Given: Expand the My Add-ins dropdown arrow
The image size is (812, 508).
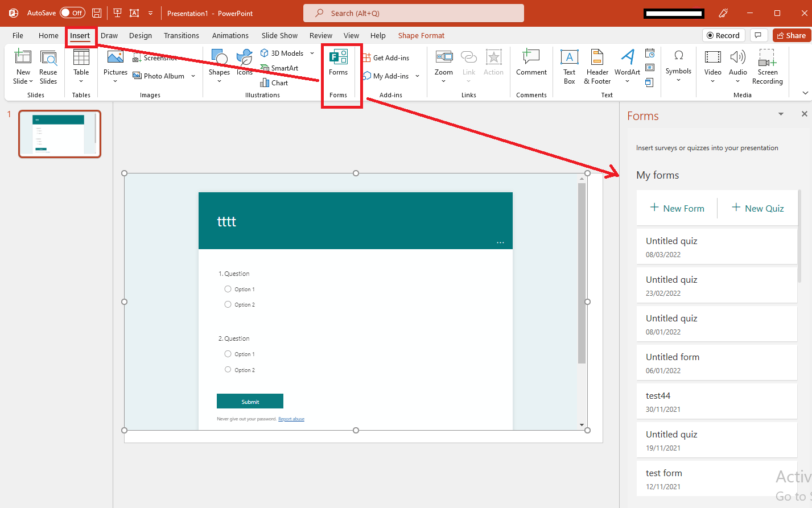Looking at the screenshot, I should coord(418,76).
